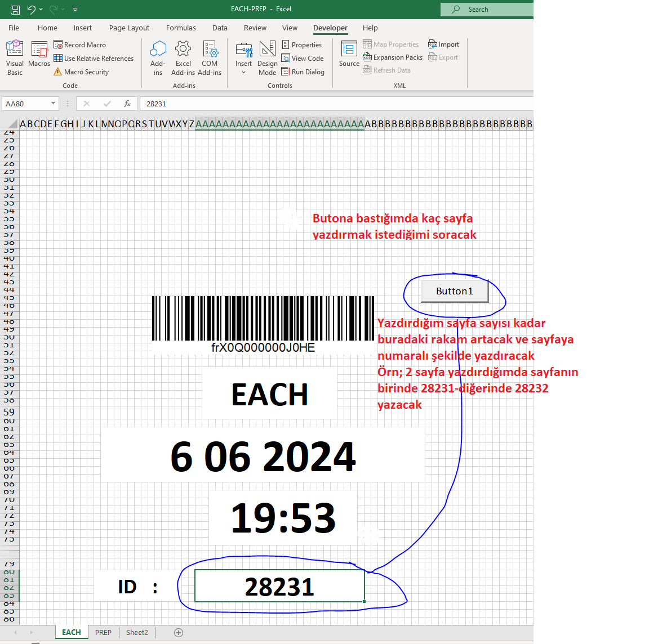Select the ID cell containing 28231

click(x=279, y=585)
